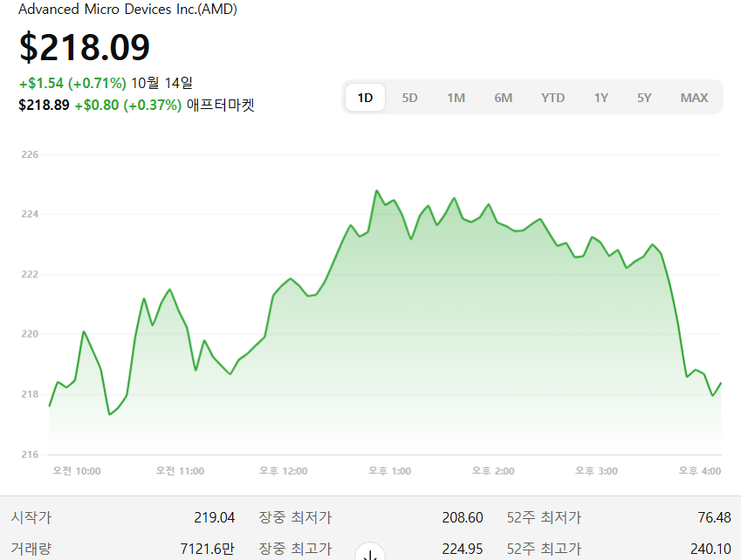Click the Advanced Micro Devices Inc.(AMD) title
This screenshot has height=560, width=741.
127,10
